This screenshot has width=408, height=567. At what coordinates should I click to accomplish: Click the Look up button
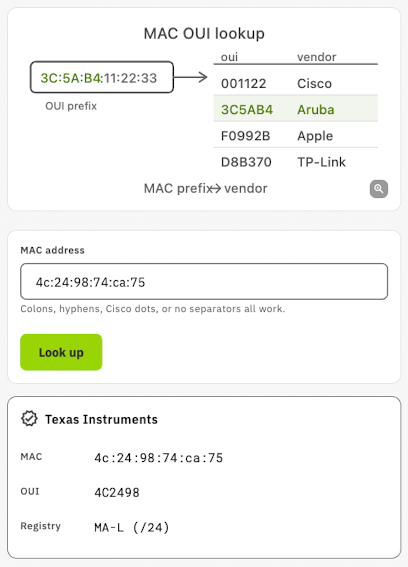(61, 352)
